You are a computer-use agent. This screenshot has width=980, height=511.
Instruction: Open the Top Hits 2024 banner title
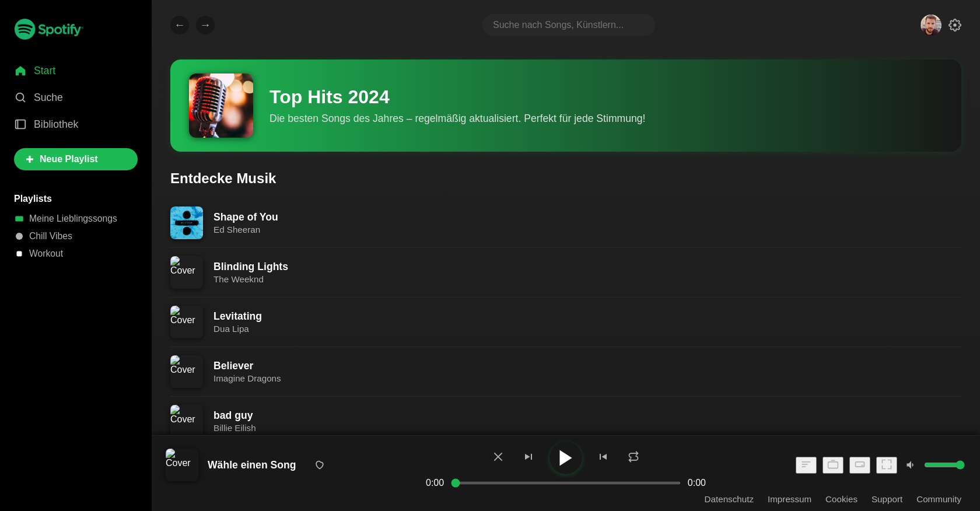[330, 97]
